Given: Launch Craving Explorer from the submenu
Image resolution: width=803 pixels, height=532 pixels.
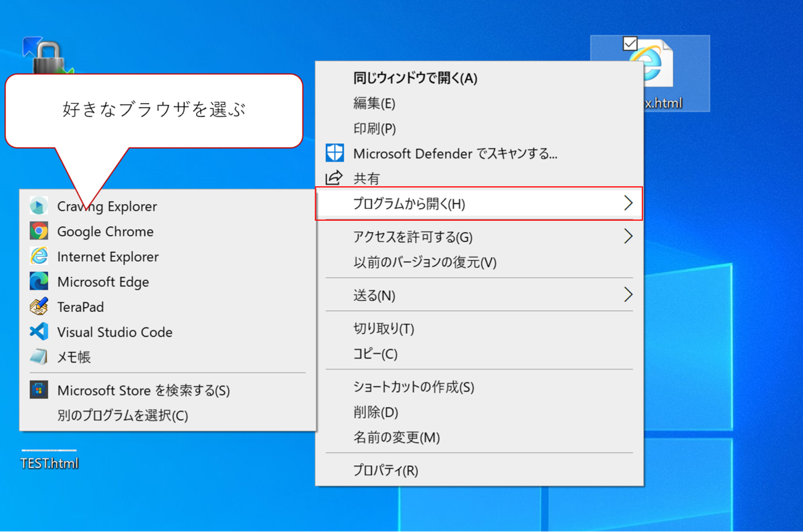Looking at the screenshot, I should tap(106, 207).
